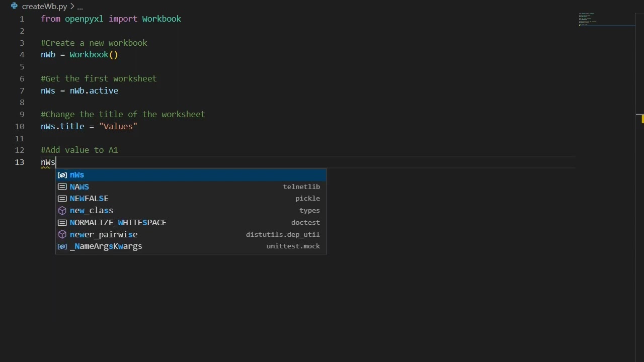Click cube icon beside new_class suggestion
The image size is (644, 362).
tap(62, 211)
